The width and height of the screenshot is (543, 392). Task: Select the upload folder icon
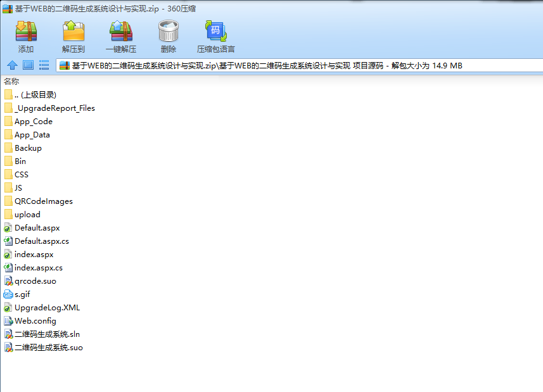point(9,215)
